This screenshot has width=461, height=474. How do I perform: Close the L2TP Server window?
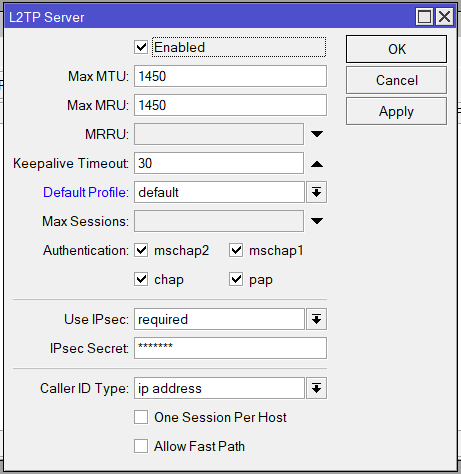click(x=444, y=17)
